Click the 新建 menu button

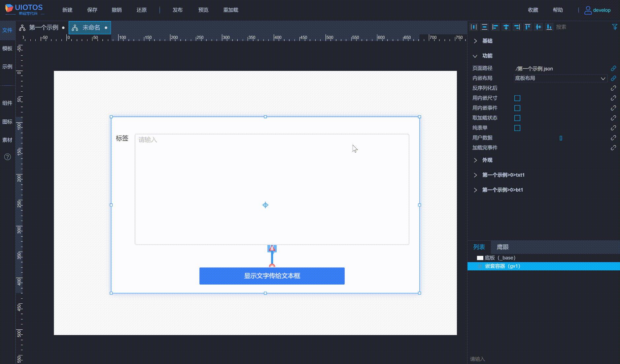click(67, 10)
